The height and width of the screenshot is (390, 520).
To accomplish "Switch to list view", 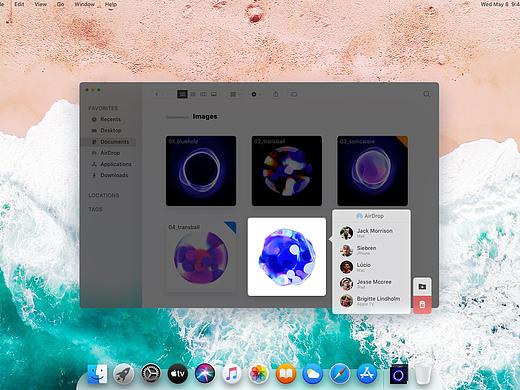I will coord(193,94).
